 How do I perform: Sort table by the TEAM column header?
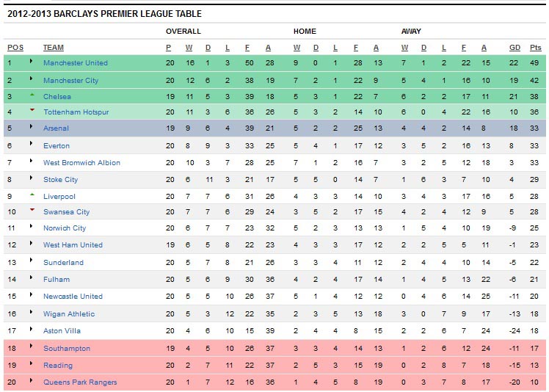54,48
